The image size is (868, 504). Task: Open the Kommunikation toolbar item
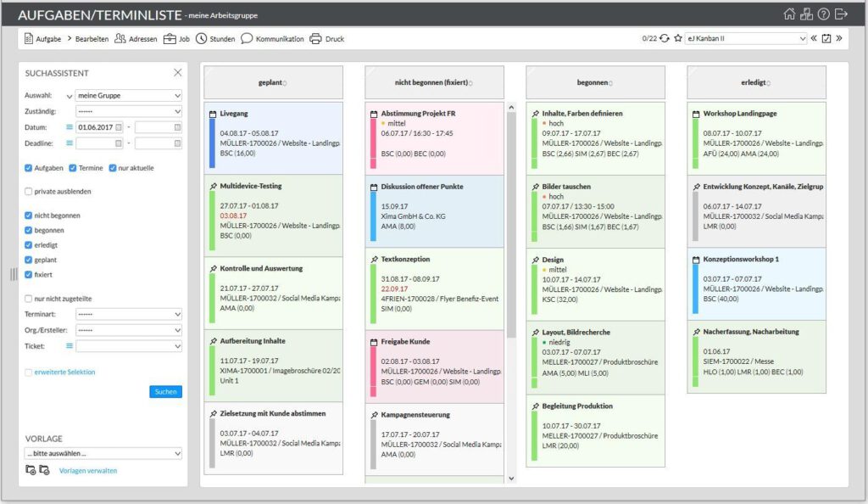pos(272,39)
